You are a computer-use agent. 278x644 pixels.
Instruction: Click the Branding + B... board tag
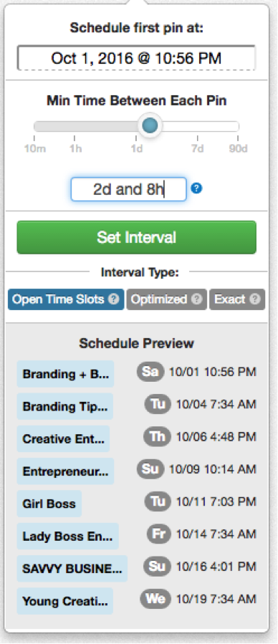(65, 374)
